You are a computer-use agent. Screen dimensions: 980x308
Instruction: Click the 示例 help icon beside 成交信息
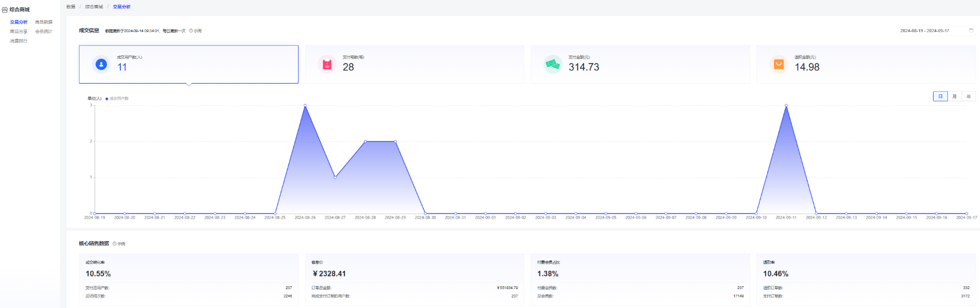coord(191,31)
